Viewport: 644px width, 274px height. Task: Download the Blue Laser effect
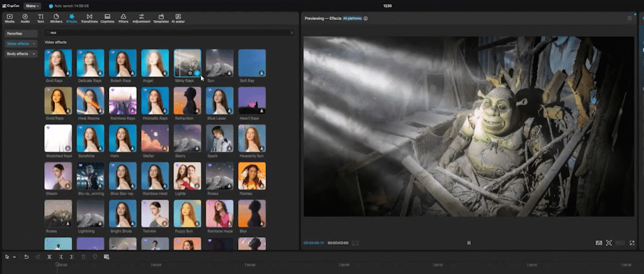(230, 111)
